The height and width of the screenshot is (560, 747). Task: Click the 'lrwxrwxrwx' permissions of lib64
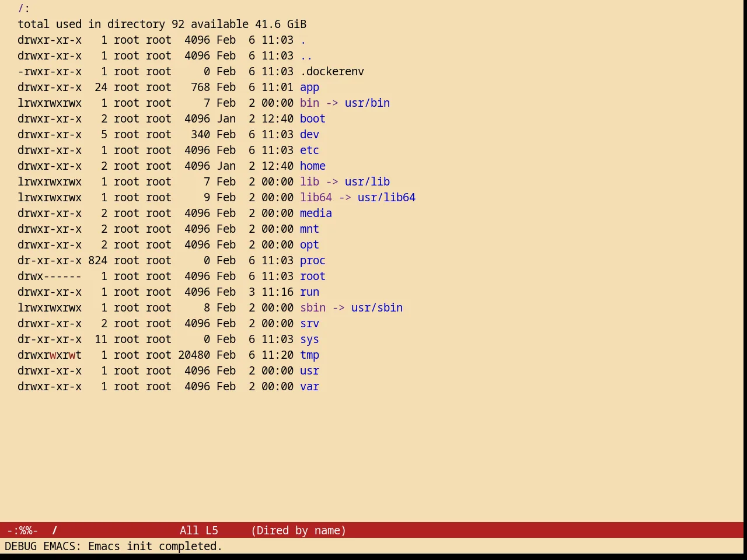pyautogui.click(x=50, y=198)
